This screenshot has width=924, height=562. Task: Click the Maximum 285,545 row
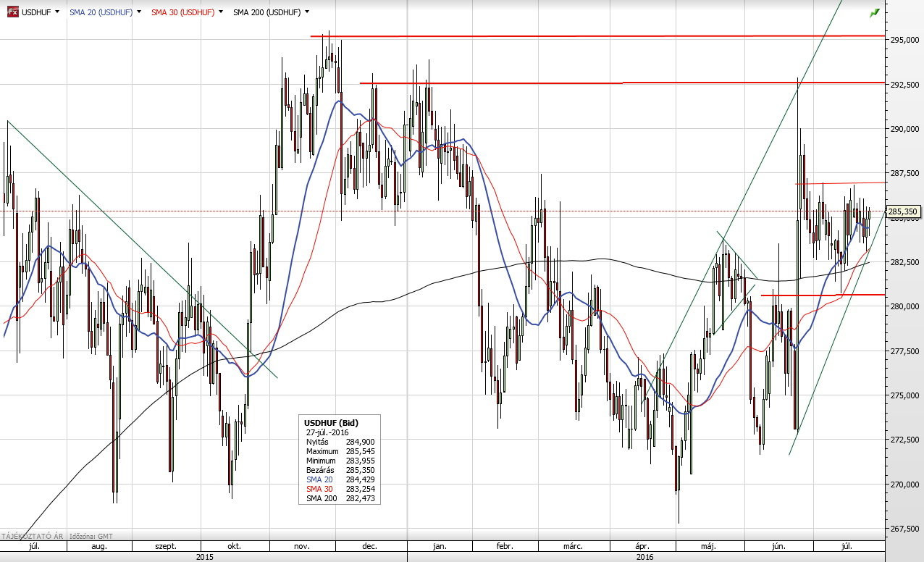pos(340,451)
